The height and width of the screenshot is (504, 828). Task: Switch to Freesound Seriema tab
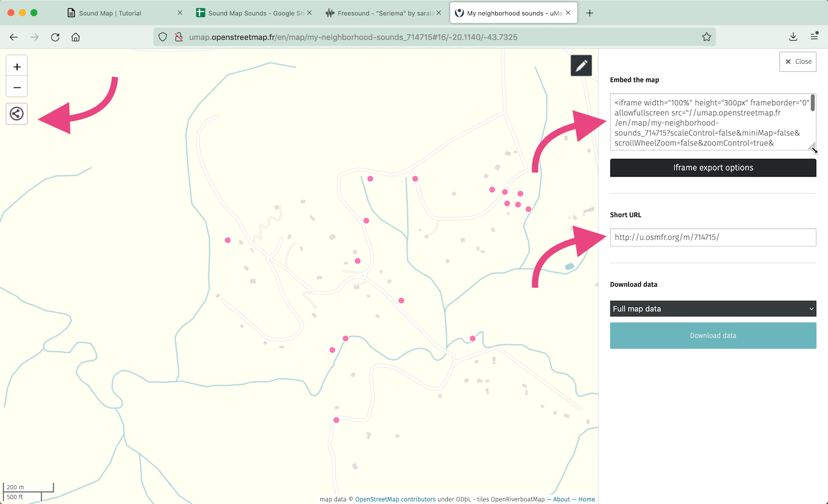[x=379, y=13]
